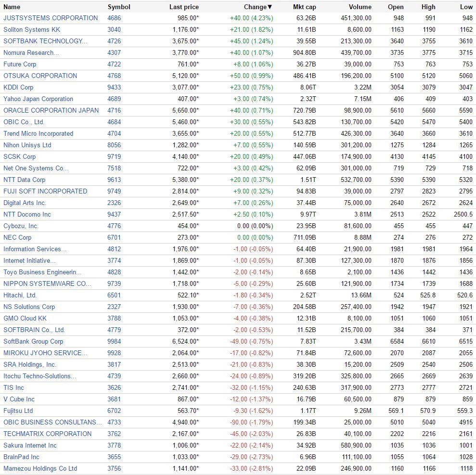Open Itochu Techno-Solutions link
476x475 pixels.
click(40, 376)
